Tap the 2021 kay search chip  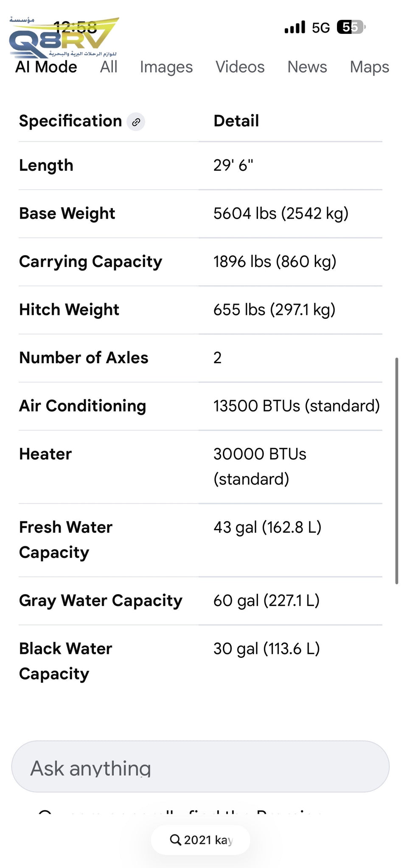[x=201, y=840]
